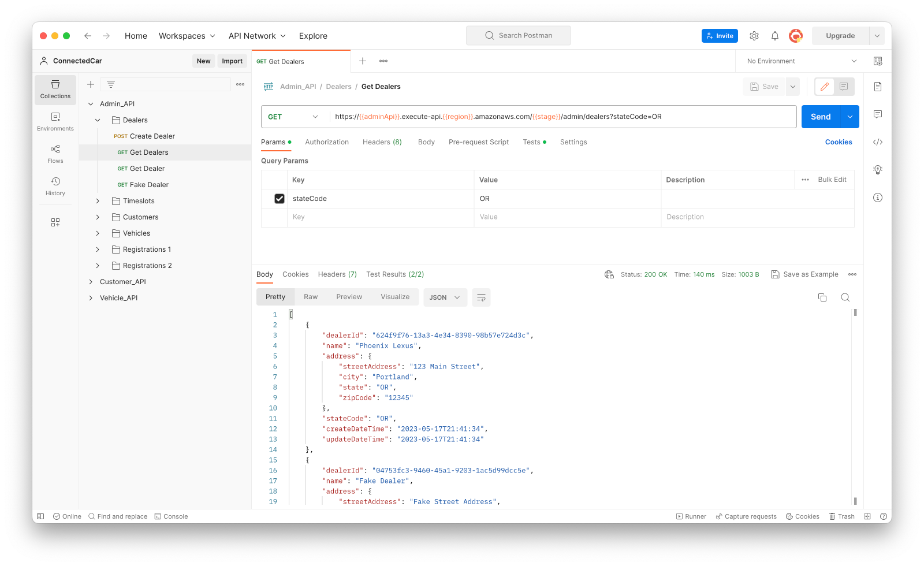924x566 pixels.
Task: Open environment quick look icon
Action: pyautogui.click(x=878, y=61)
